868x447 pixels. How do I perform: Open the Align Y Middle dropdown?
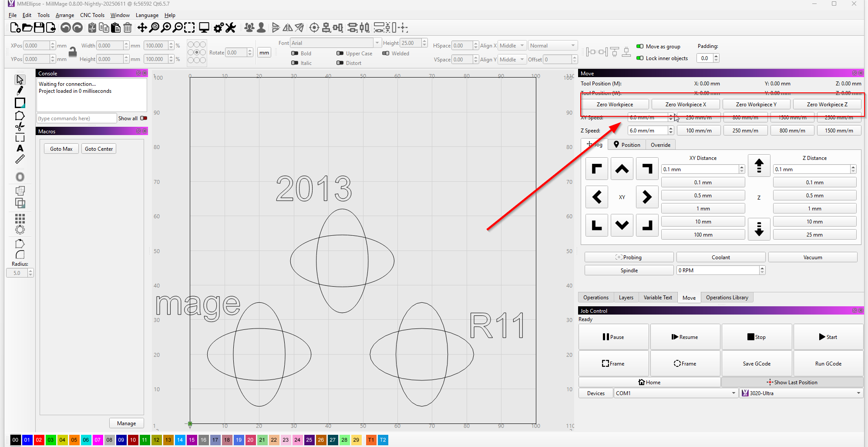511,59
